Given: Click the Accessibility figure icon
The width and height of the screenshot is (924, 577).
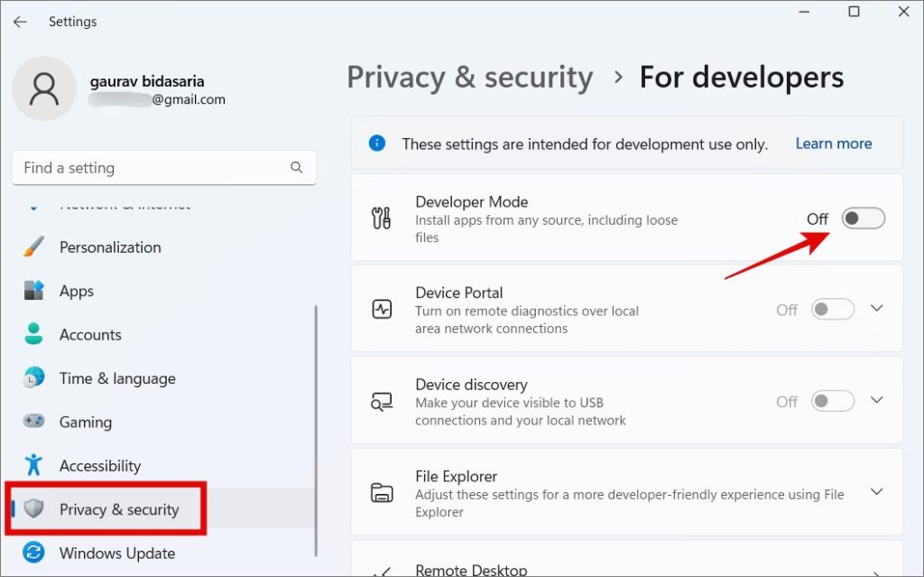Looking at the screenshot, I should [x=33, y=465].
